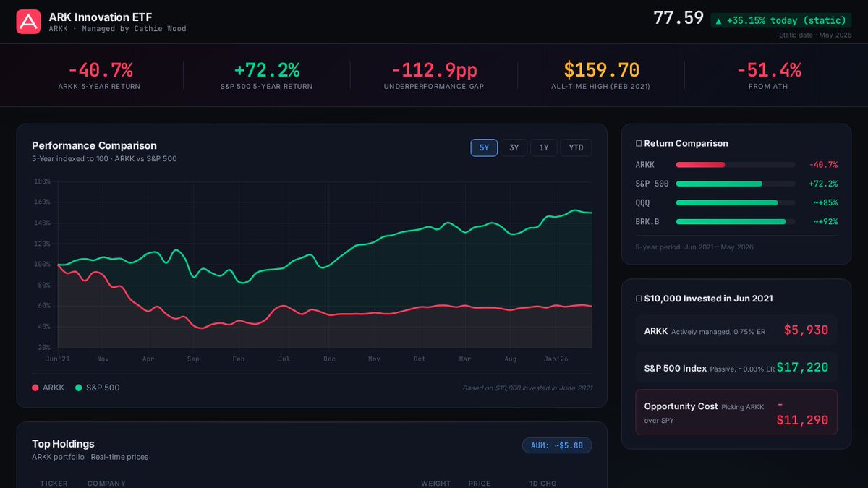Click the +72.2% S&P 500 return stat
Image resolution: width=868 pixels, height=488 pixels.
point(267,75)
